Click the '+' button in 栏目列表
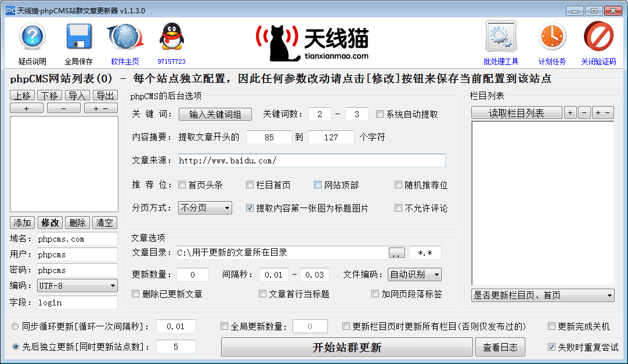The height and width of the screenshot is (364, 628). [x=571, y=113]
